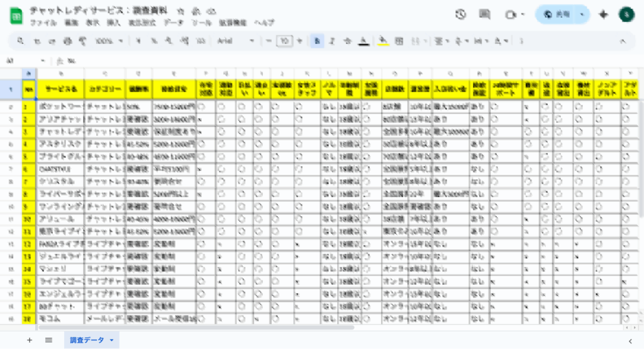The width and height of the screenshot is (644, 349).
Task: Click the Redo arrow in the toolbar
Action: 52,41
